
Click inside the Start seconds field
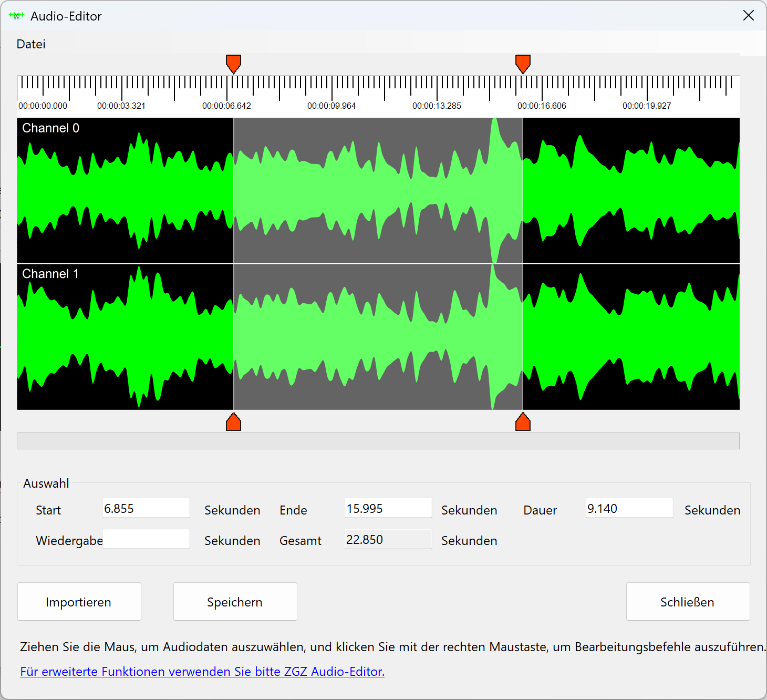click(146, 508)
